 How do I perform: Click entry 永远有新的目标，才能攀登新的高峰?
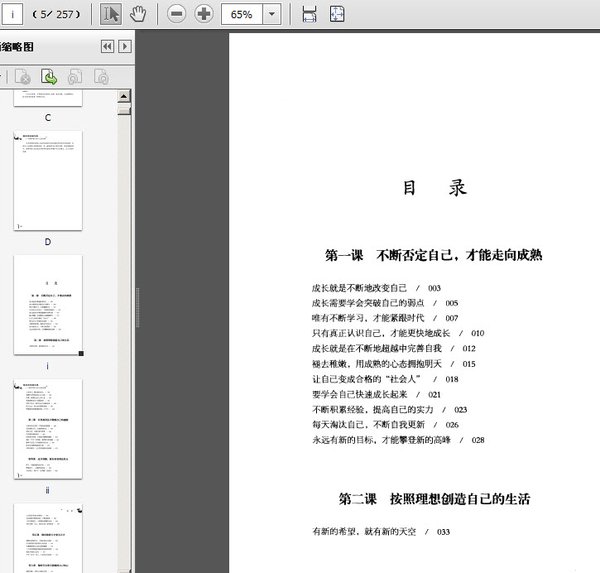tap(398, 440)
